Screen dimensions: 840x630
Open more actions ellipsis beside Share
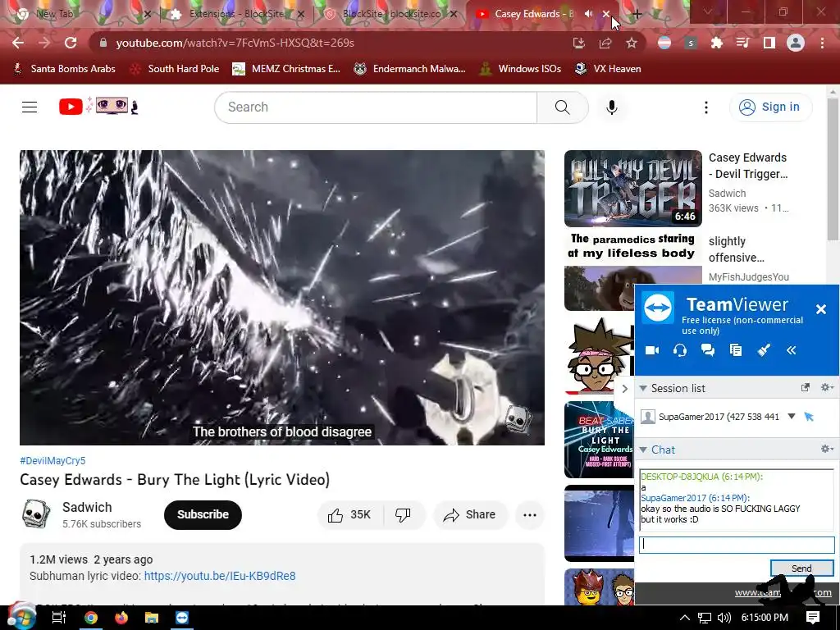pos(530,515)
